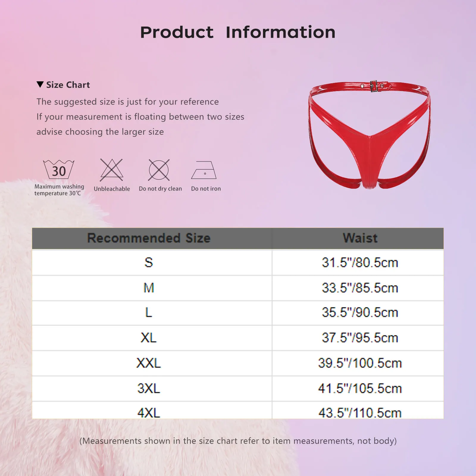Select the 'XXL' size cell
The width and height of the screenshot is (476, 476).
pyautogui.click(x=152, y=363)
